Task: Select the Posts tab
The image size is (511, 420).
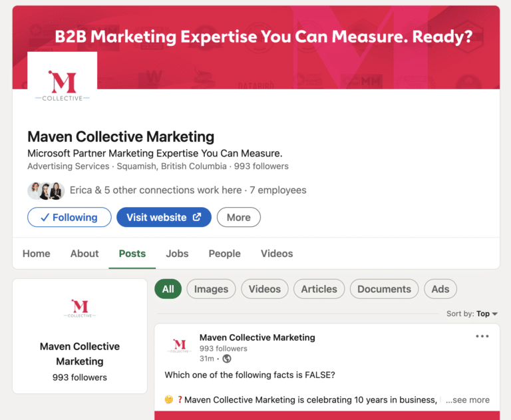Action: [x=132, y=254]
